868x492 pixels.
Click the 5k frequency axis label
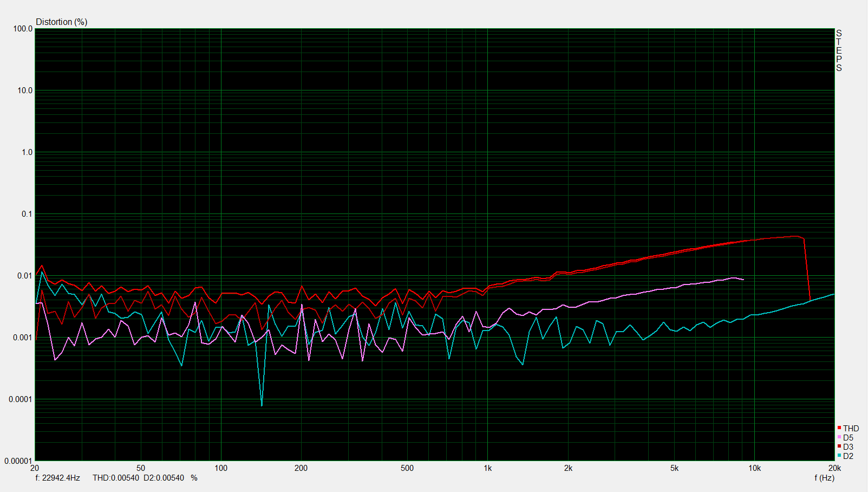(x=674, y=468)
